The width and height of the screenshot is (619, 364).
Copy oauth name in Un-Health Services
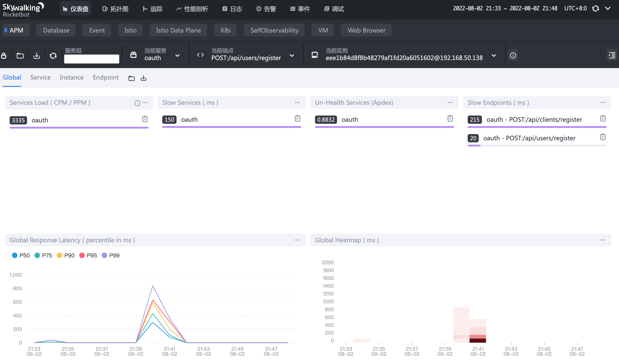pos(450,118)
